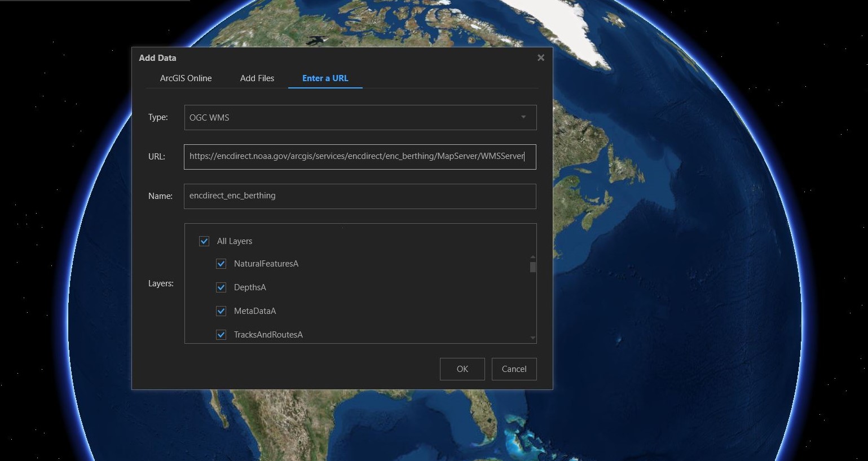Click the Layers list scroll down arrow
This screenshot has width=868, height=461.
pos(533,338)
